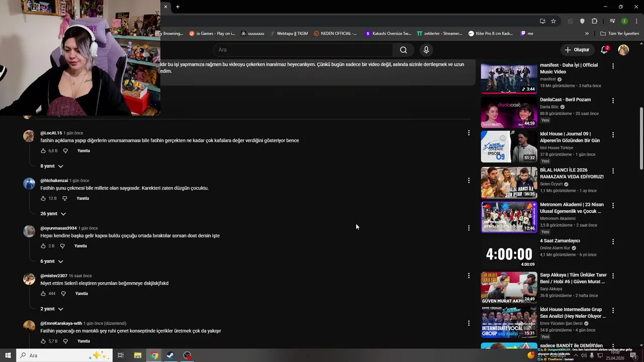Click install app icon in address bar
The width and height of the screenshot is (644, 362).
[542, 21]
